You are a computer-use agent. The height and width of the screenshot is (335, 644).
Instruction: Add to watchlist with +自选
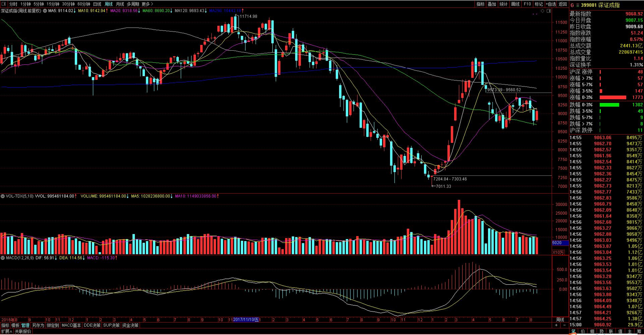tap(551, 4)
